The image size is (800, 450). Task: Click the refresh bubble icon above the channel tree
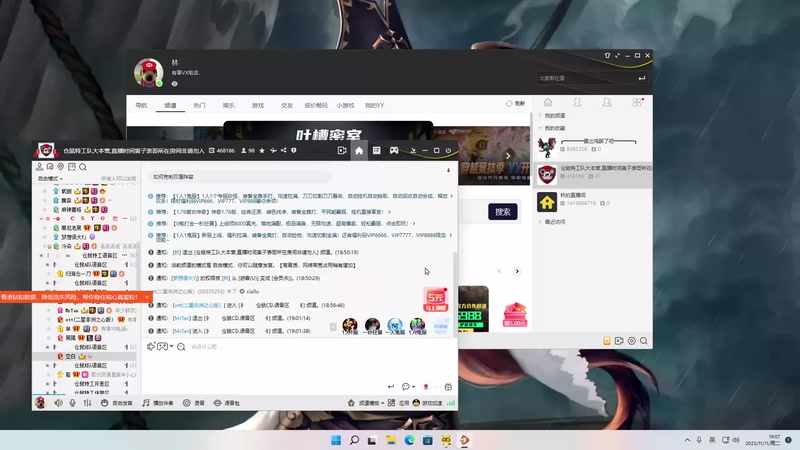(x=50, y=167)
